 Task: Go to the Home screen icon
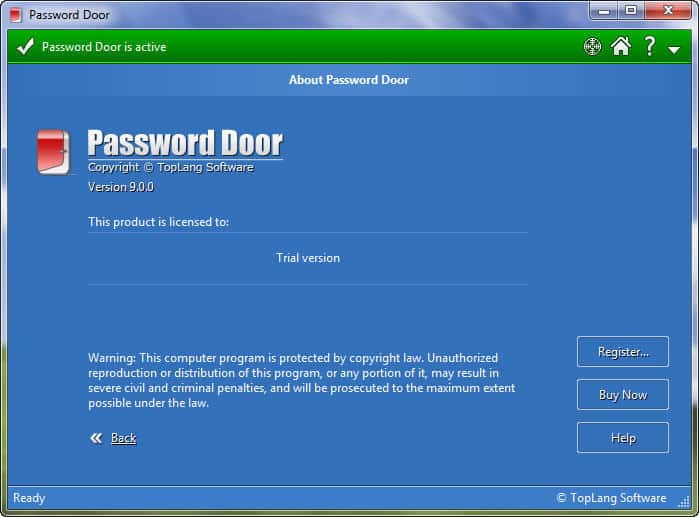[621, 46]
